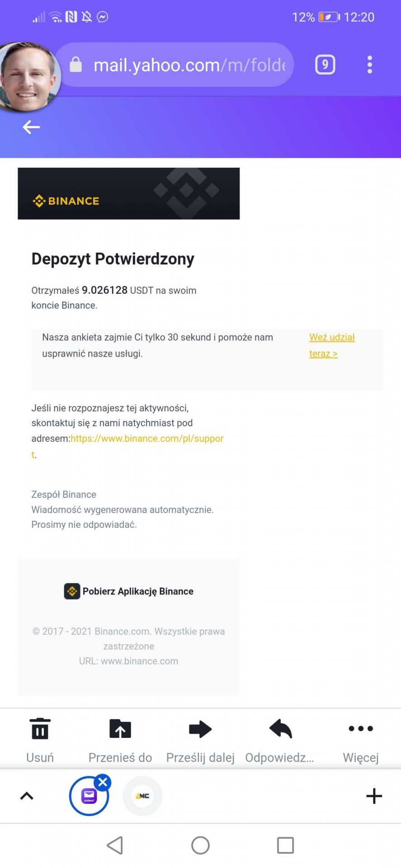The width and height of the screenshot is (401, 868).
Task: Tap the Odpowiedz reply arrow
Action: coord(280,729)
